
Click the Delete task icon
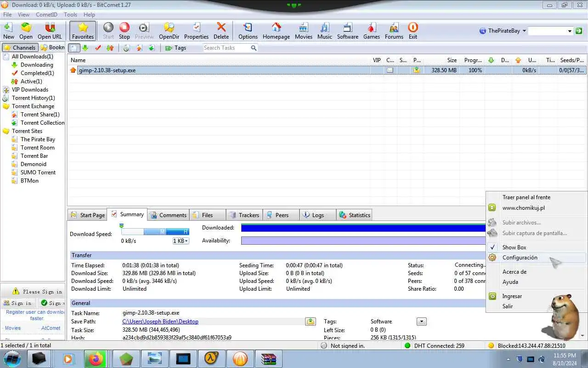221,31
